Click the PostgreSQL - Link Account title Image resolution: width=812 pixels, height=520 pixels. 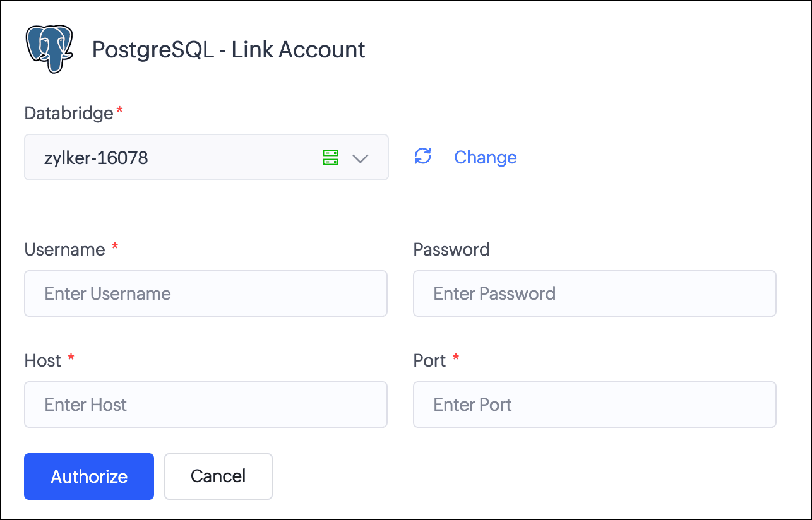tap(229, 49)
